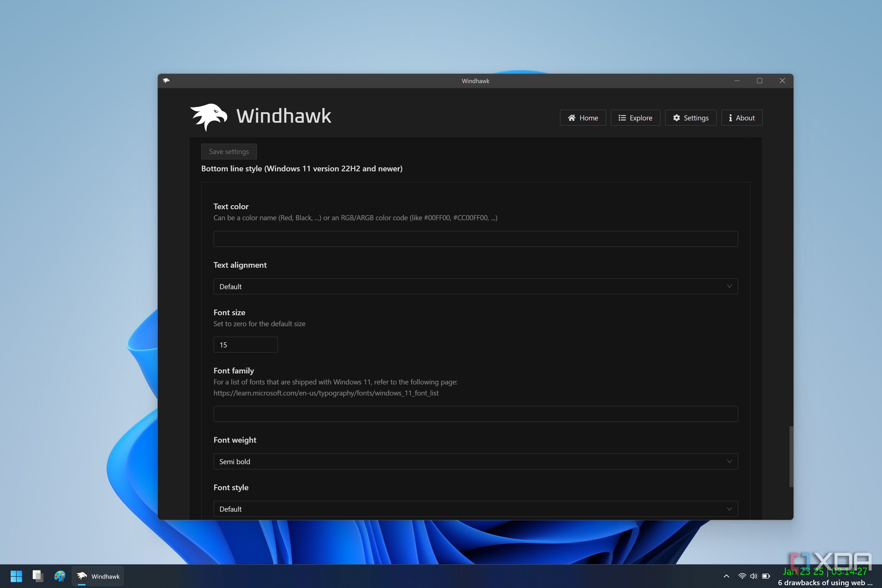
Task: Open the Windows Start menu
Action: [x=16, y=576]
